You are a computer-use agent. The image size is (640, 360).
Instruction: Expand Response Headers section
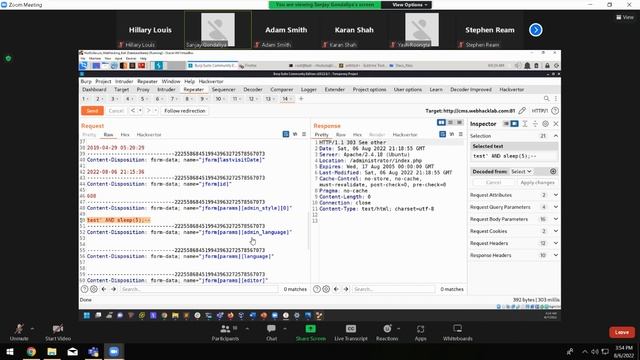(x=514, y=255)
